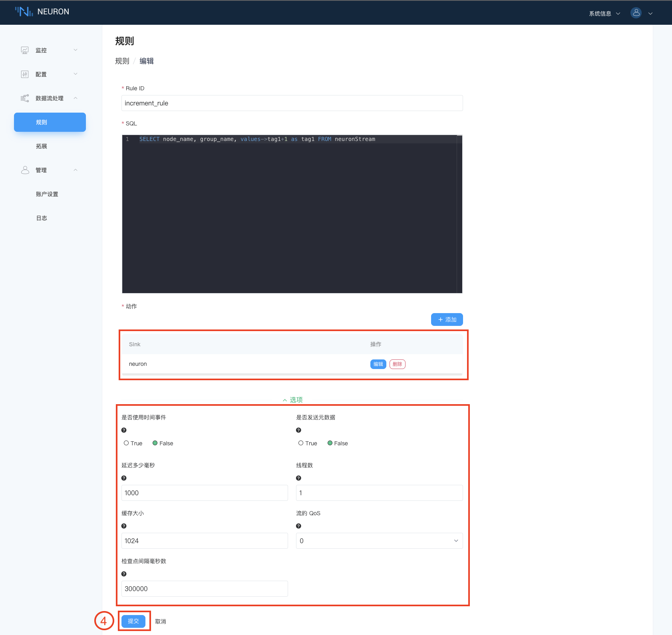The image size is (672, 635).
Task: Open 日志 in the sidebar
Action: pos(42,218)
